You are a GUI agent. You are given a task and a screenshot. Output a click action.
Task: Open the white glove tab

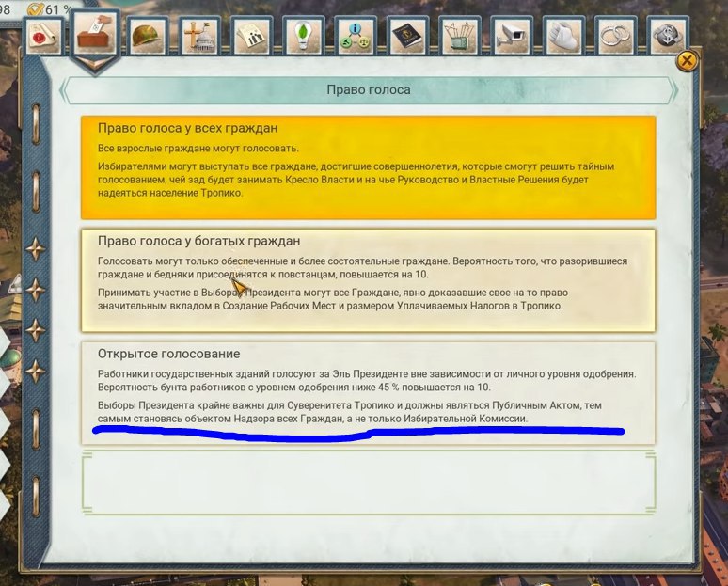tap(562, 37)
